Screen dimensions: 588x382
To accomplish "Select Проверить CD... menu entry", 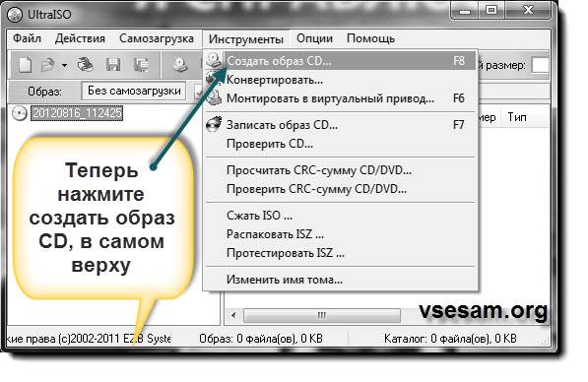I will (341, 144).
